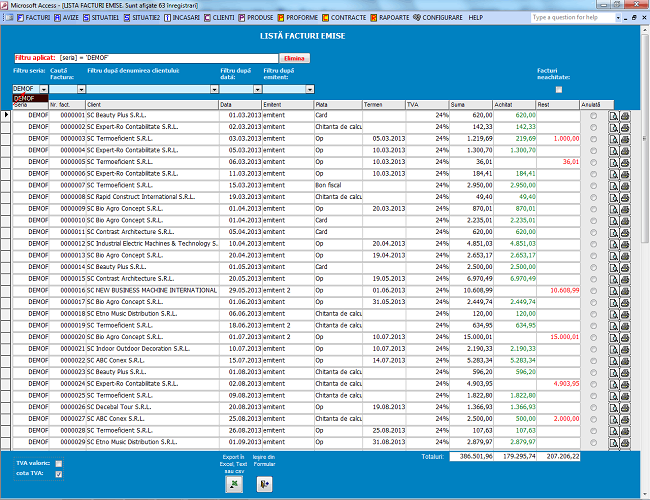Click the vertical scrollbar thumb
Screen dimensions: 650x500
(x=645, y=139)
